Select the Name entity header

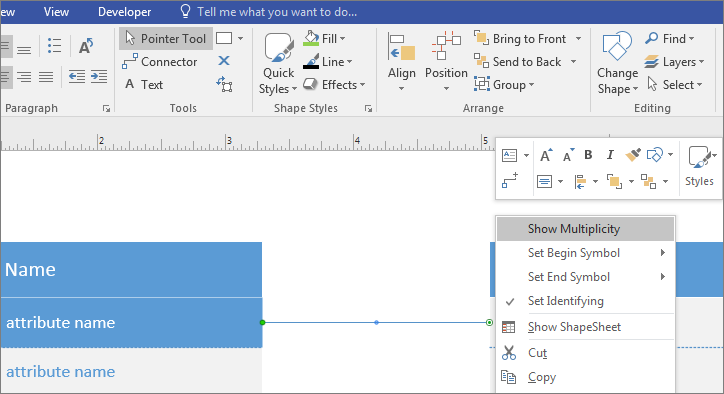(131, 269)
